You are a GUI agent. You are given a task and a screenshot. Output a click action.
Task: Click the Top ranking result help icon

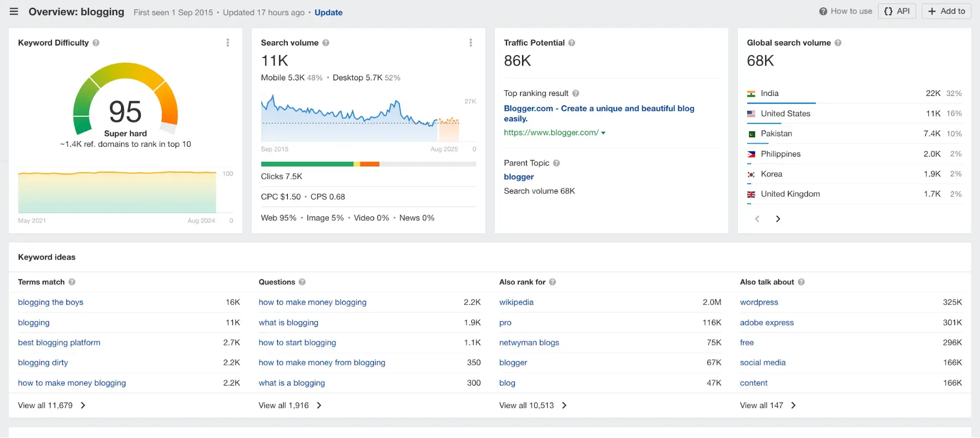tap(576, 93)
